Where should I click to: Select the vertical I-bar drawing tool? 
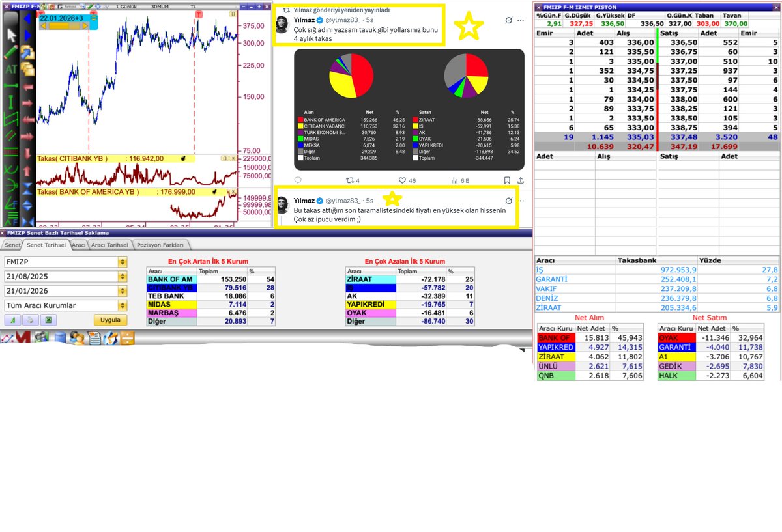(x=11, y=102)
